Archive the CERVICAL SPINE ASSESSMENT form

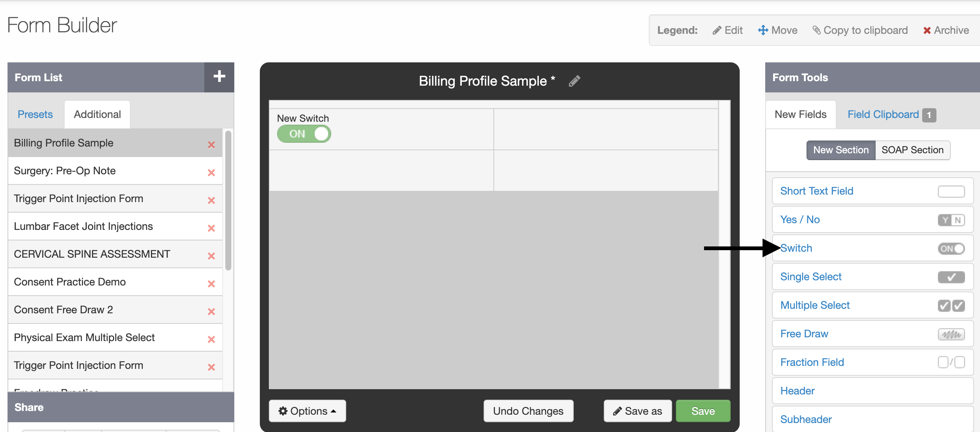tap(211, 256)
